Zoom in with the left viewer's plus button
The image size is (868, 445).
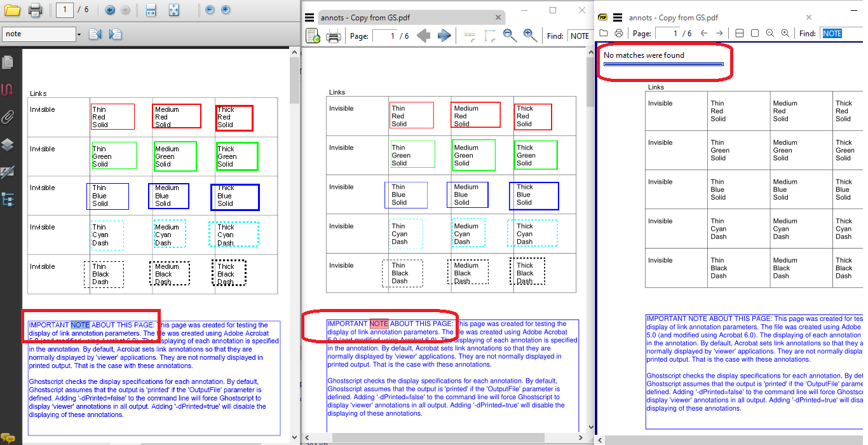226,10
